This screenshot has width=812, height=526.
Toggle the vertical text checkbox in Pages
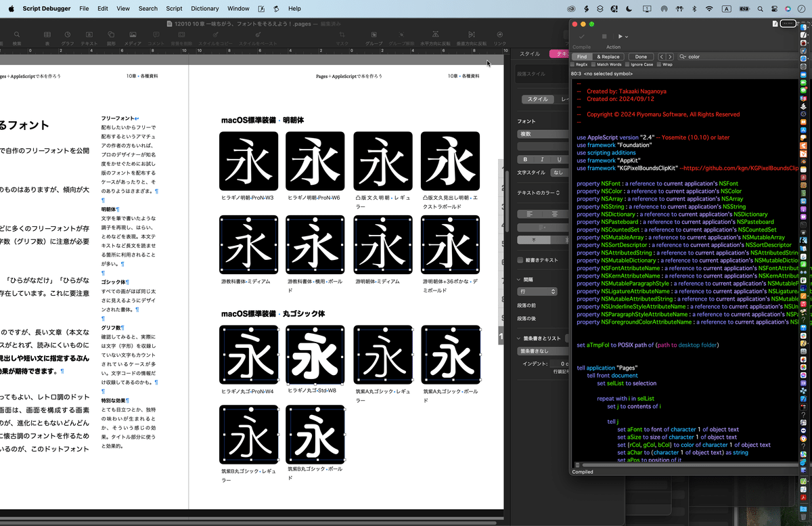click(x=520, y=260)
